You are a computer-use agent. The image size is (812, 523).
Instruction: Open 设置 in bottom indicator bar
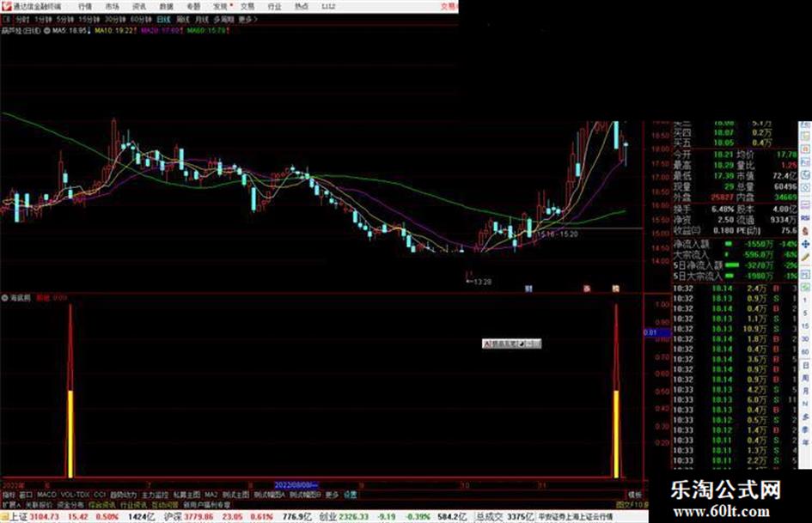tap(350, 495)
